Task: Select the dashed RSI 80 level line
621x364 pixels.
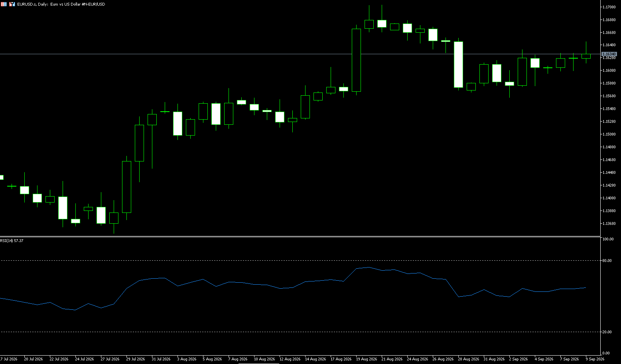Action: (x=300, y=260)
